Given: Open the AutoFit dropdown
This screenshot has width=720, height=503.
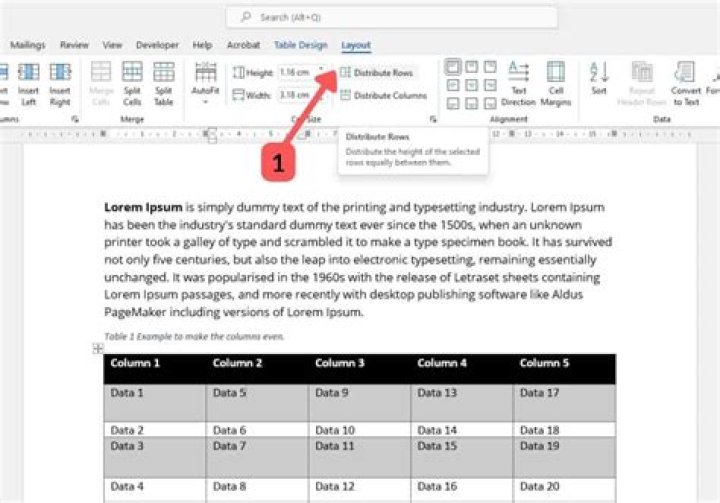Looking at the screenshot, I should click(x=205, y=83).
